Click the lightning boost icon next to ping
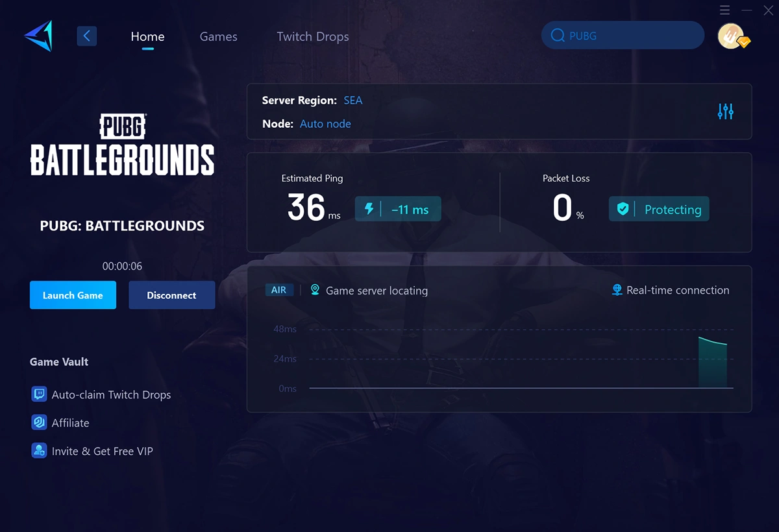The image size is (779, 532). (x=369, y=209)
